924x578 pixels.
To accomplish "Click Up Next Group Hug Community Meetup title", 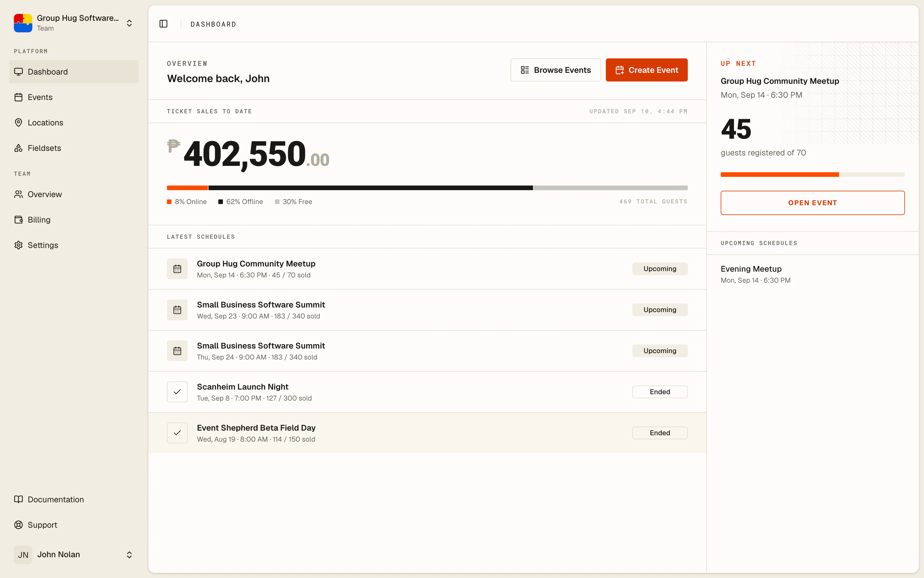I will click(x=780, y=81).
